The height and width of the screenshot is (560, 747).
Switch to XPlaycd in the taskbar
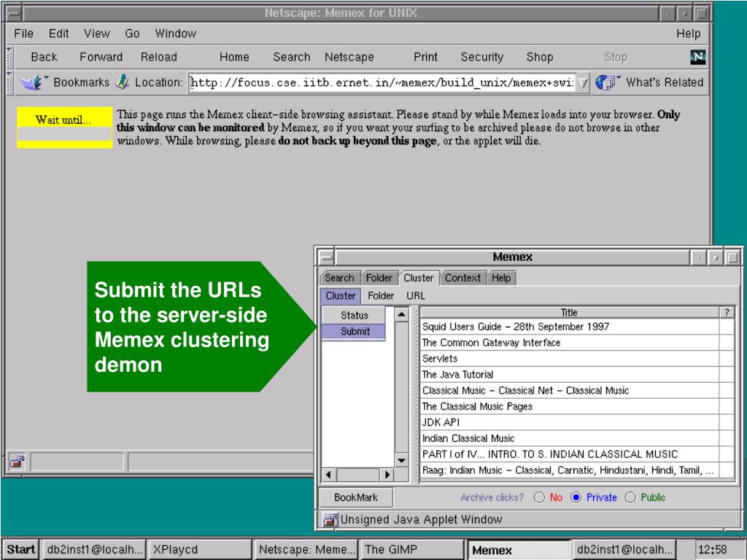click(200, 550)
